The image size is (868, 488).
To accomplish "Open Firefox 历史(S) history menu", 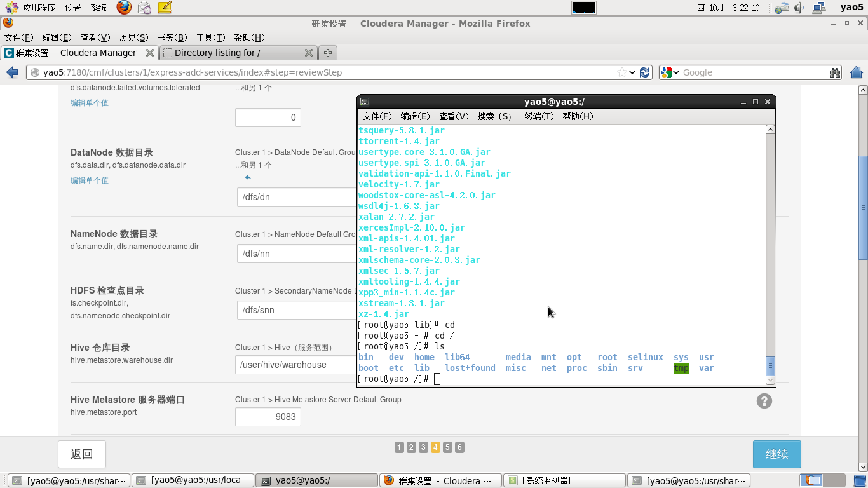I will (133, 37).
